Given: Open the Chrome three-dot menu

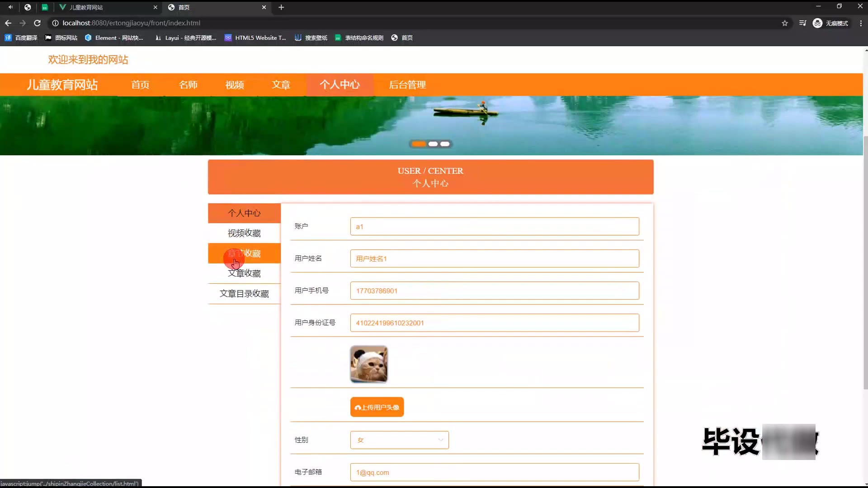Looking at the screenshot, I should [861, 23].
